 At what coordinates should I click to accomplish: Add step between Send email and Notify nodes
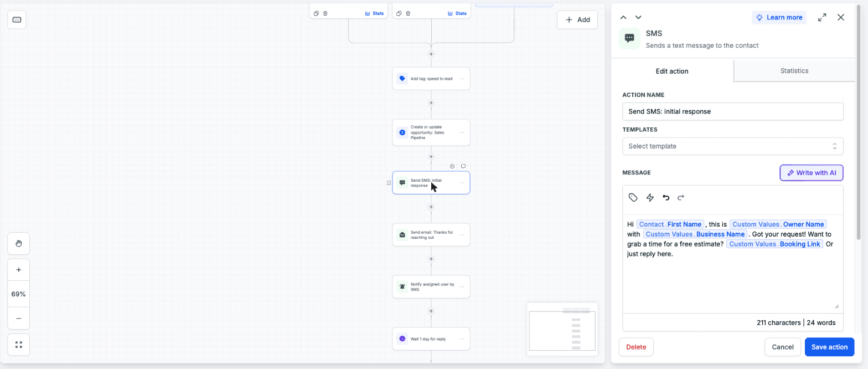click(431, 259)
